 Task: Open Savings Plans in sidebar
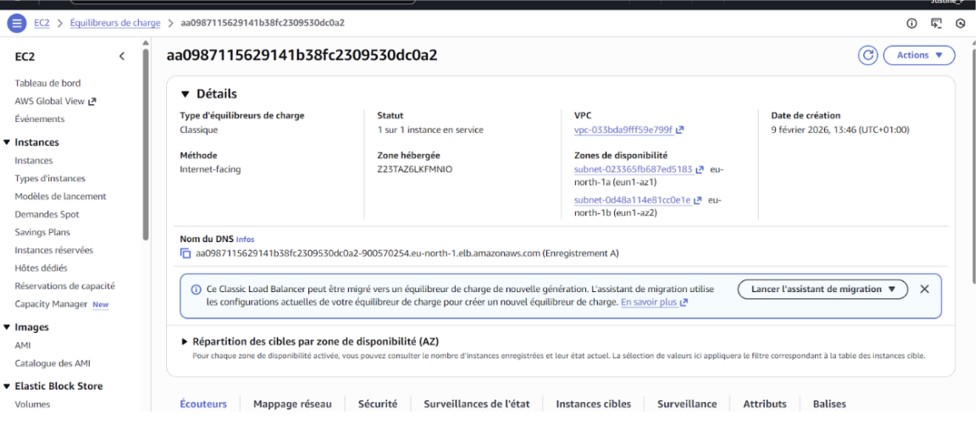click(x=42, y=233)
